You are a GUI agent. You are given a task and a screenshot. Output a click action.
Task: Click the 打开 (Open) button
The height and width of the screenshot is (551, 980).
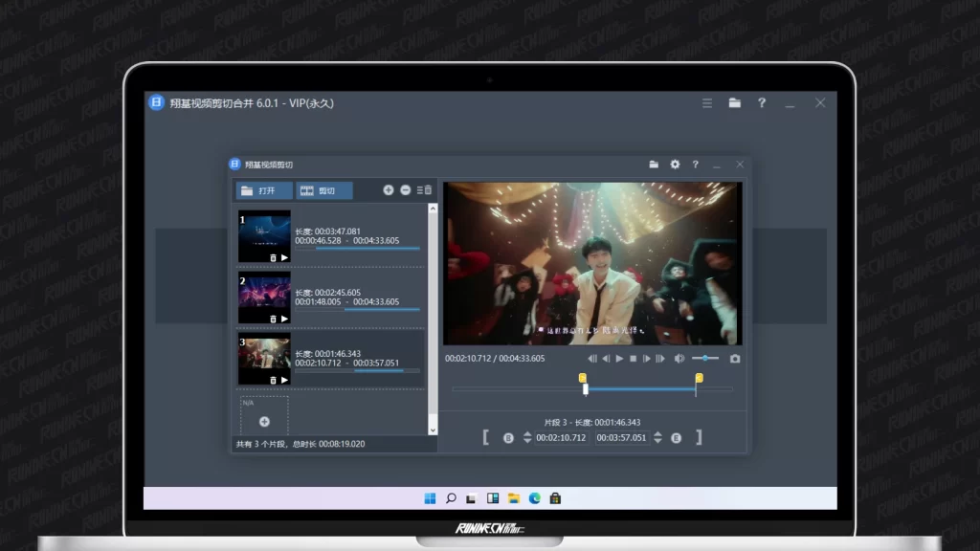pos(264,190)
